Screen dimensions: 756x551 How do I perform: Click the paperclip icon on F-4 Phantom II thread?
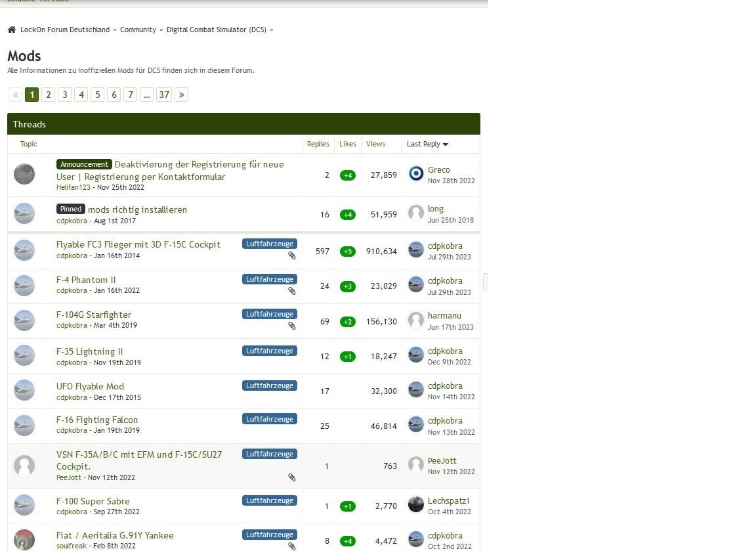tap(291, 291)
